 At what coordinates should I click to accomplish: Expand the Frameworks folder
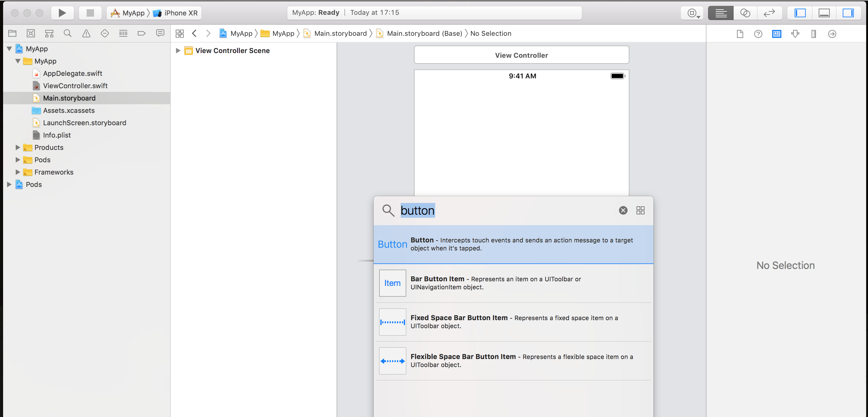18,172
